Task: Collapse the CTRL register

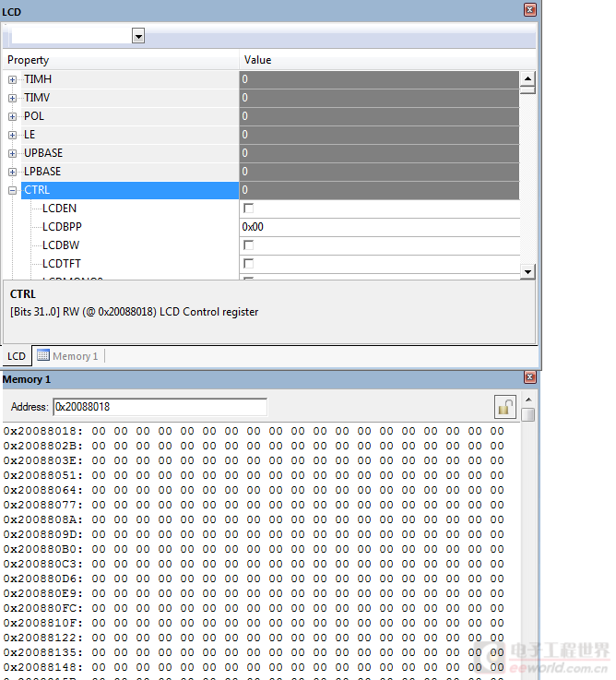Action: pyautogui.click(x=13, y=190)
